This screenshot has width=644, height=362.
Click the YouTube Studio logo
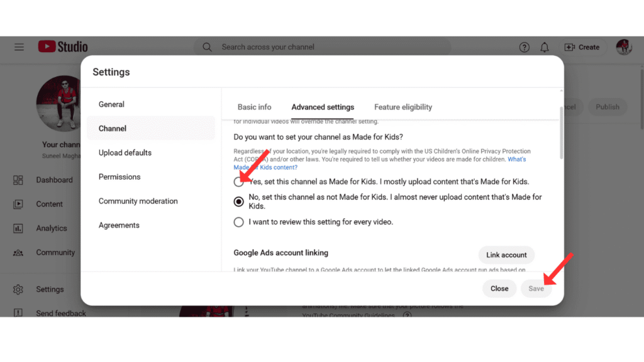pos(63,47)
